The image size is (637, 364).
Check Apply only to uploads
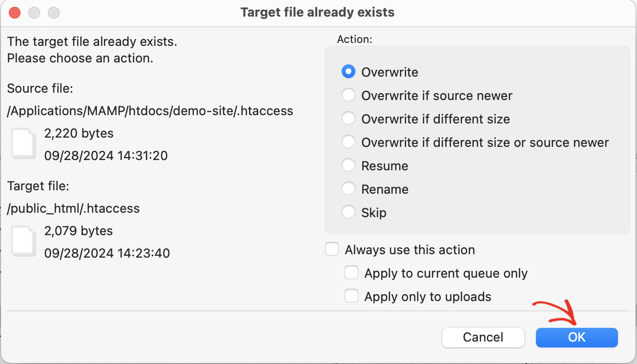pyautogui.click(x=351, y=296)
